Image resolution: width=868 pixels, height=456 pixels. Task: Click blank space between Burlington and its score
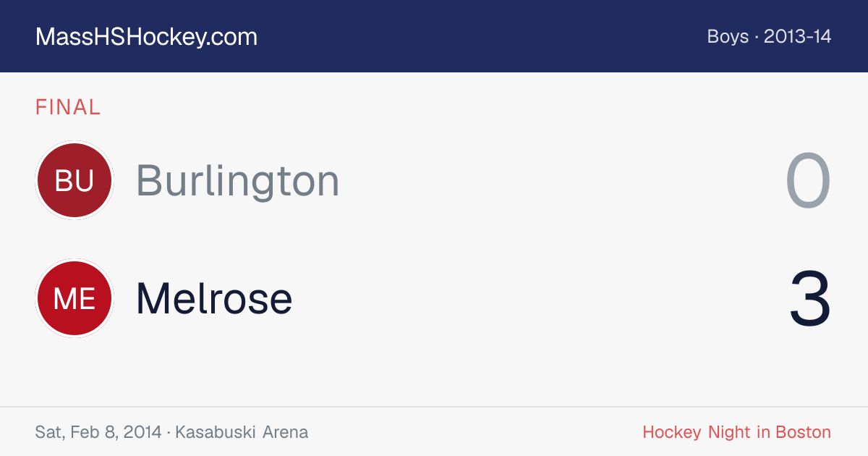561,180
